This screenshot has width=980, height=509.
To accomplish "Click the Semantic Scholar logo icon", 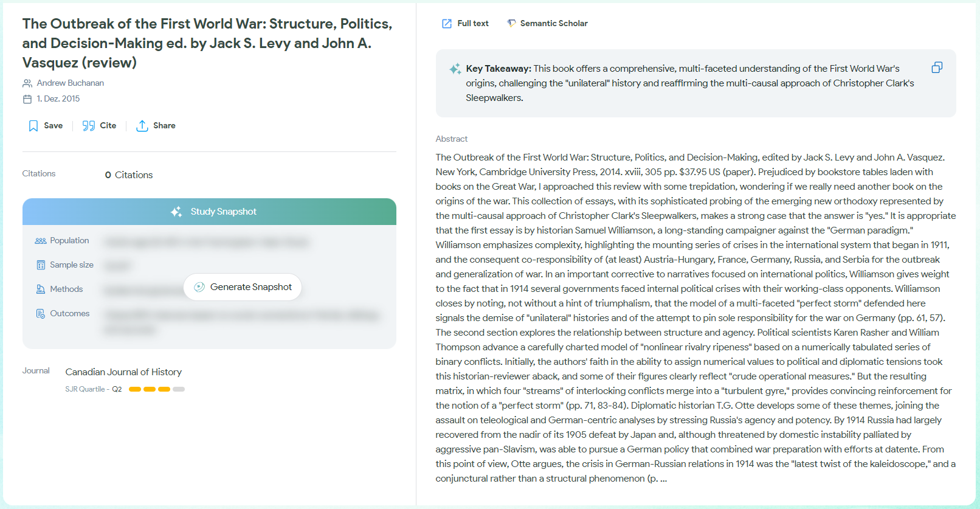I will pyautogui.click(x=511, y=24).
